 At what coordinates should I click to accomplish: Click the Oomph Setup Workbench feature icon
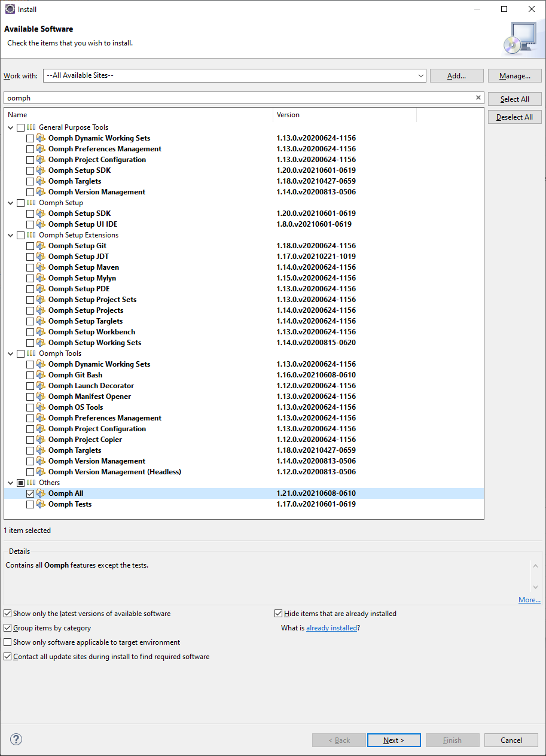41,332
